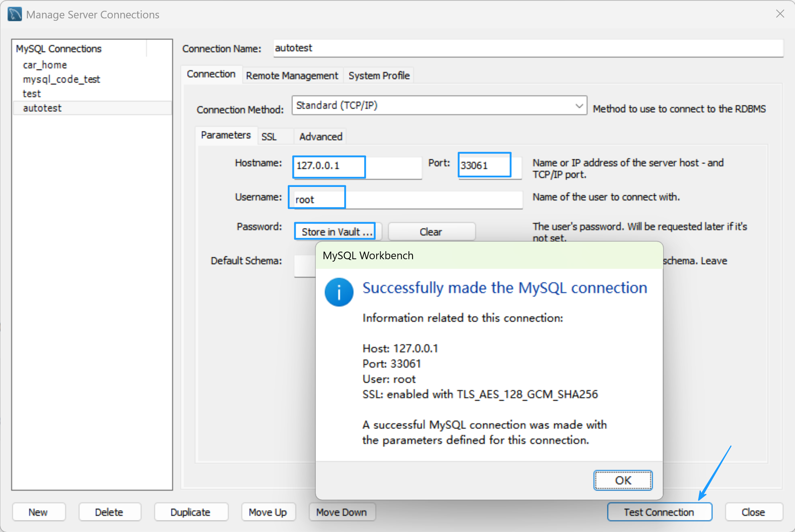Click the MySQL Connections list header

[80, 48]
